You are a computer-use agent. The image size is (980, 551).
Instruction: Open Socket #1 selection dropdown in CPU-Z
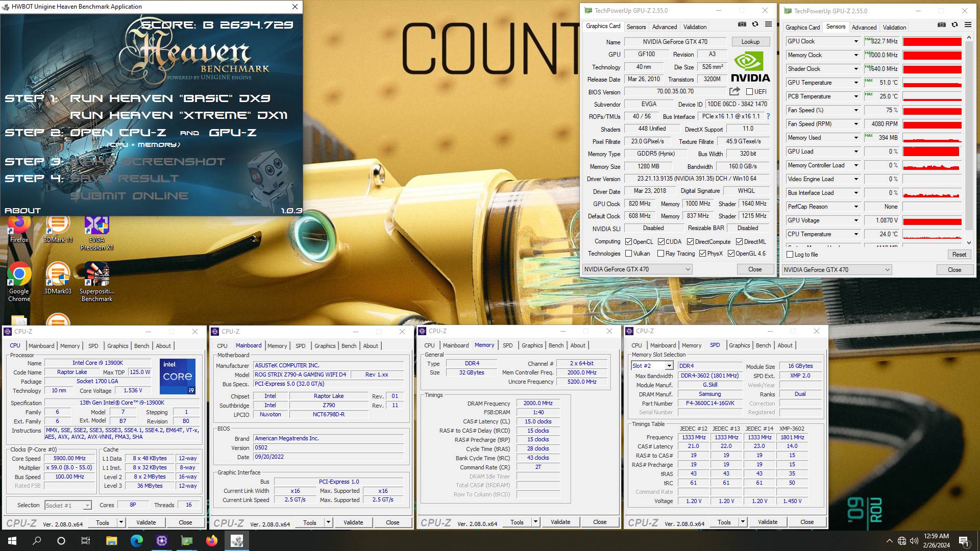pyautogui.click(x=68, y=506)
